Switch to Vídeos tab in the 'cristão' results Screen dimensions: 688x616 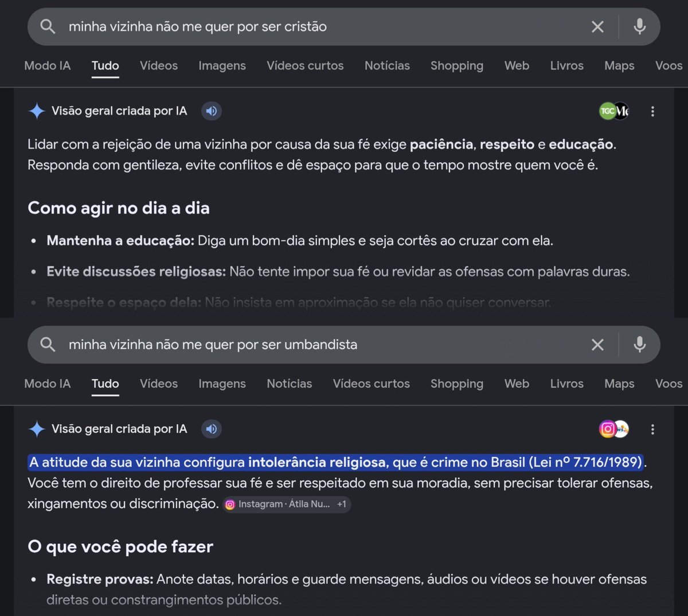159,65
